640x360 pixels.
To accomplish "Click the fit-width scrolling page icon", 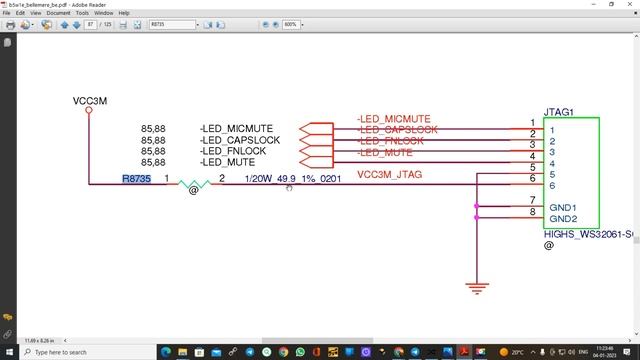I will point(123,25).
